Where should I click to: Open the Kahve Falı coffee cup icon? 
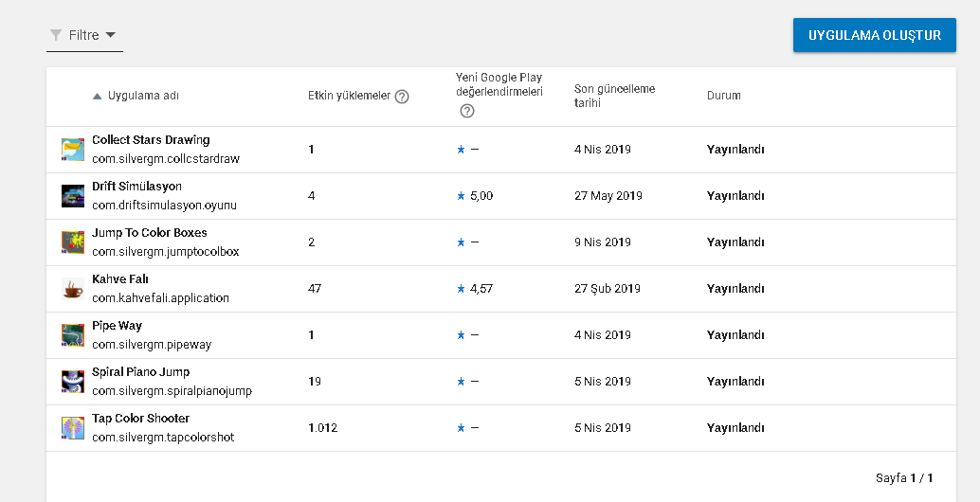point(72,289)
